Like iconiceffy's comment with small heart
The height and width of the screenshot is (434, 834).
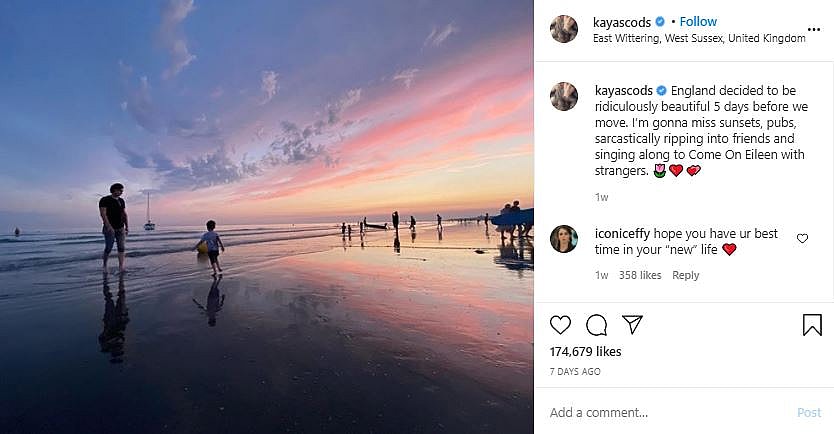tap(802, 238)
